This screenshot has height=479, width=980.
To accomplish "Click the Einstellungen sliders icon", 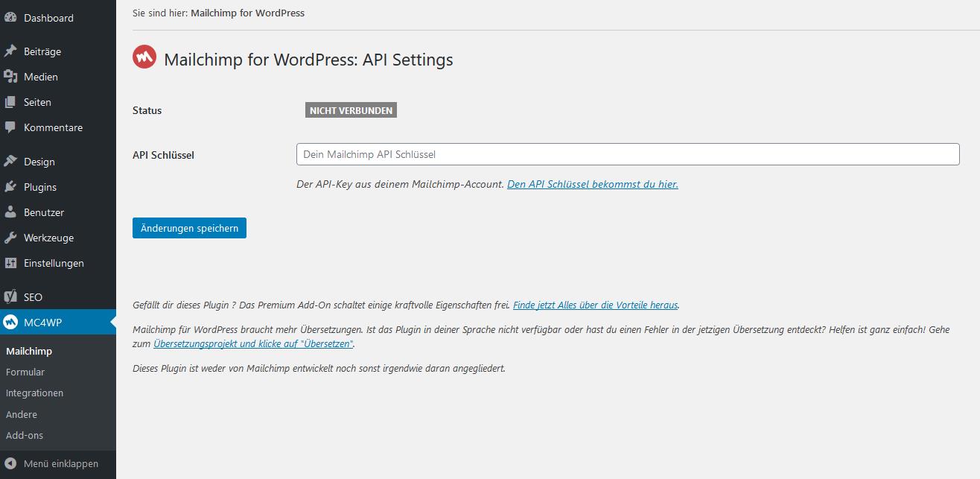I will click(10, 263).
